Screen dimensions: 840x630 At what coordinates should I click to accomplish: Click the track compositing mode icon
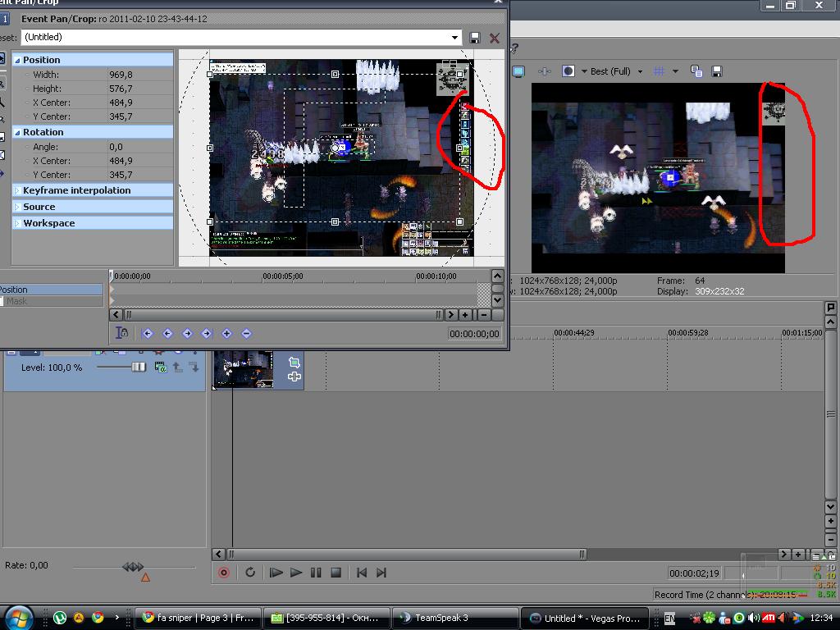tap(160, 367)
